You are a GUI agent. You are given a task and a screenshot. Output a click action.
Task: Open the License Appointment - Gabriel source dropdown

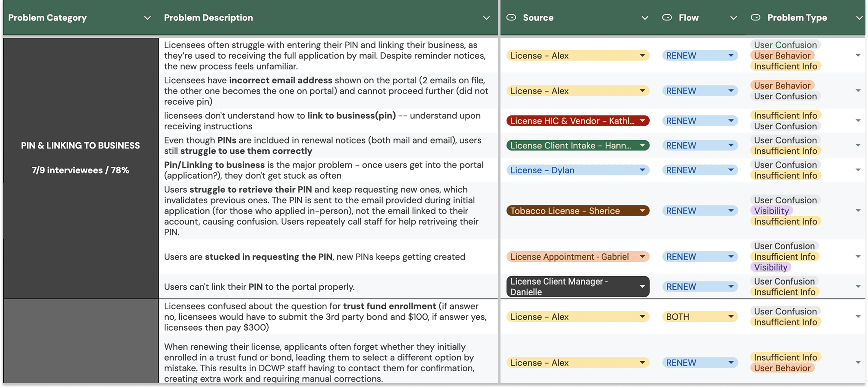578,257
